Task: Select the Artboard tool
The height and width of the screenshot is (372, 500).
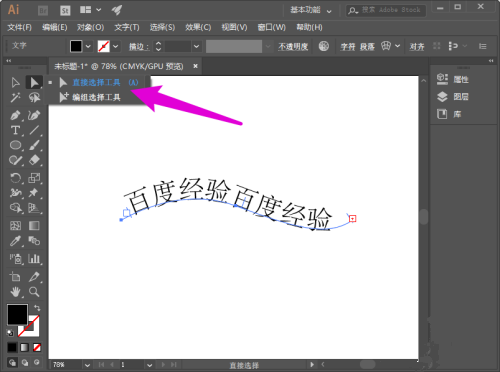Action: [x=15, y=276]
